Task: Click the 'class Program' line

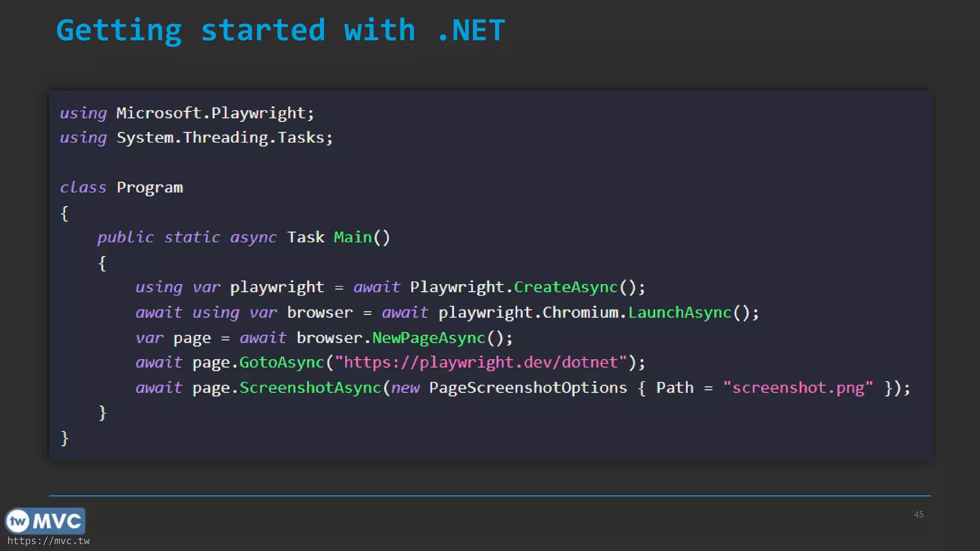Action: (x=121, y=187)
